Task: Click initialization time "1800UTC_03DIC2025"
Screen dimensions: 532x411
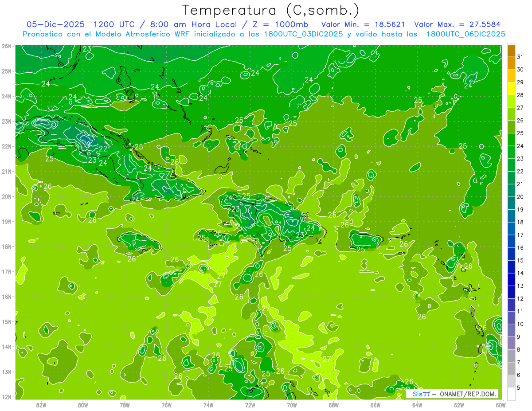Action: (x=303, y=34)
